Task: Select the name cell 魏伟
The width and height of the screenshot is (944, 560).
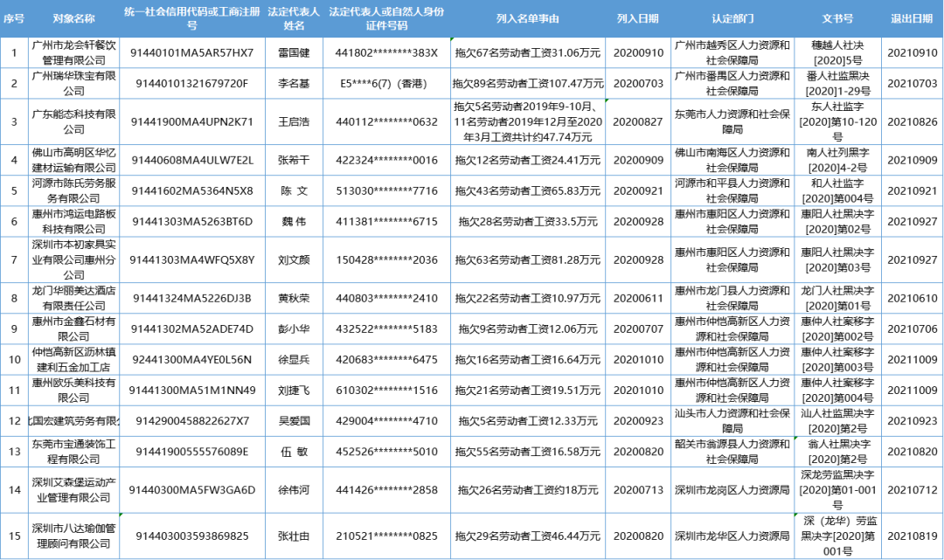Action: click(294, 221)
